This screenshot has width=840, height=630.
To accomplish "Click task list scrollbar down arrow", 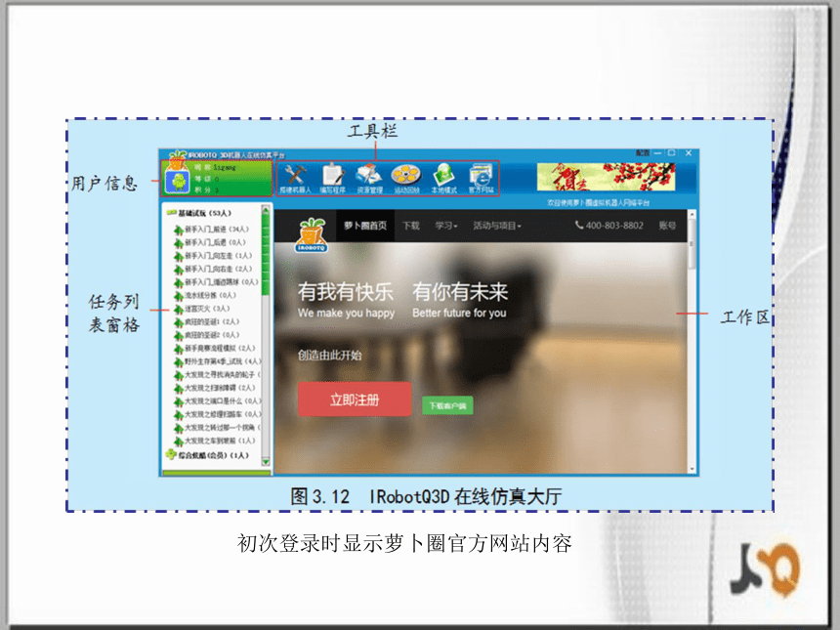I will pyautogui.click(x=265, y=462).
